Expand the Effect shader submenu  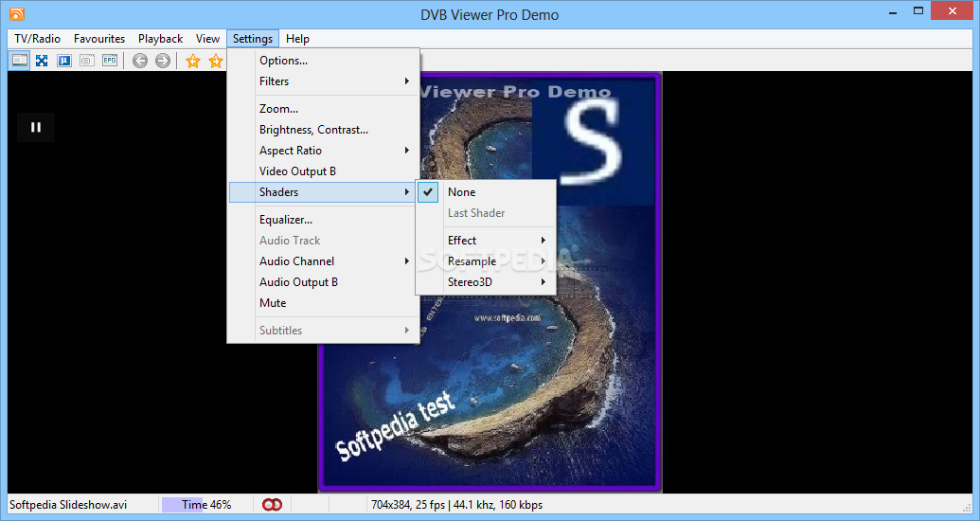(487, 241)
